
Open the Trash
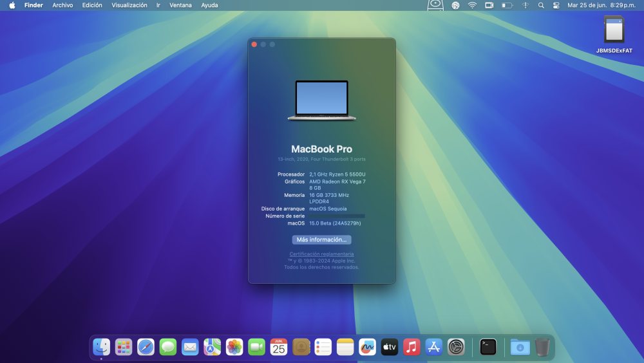pyautogui.click(x=542, y=347)
